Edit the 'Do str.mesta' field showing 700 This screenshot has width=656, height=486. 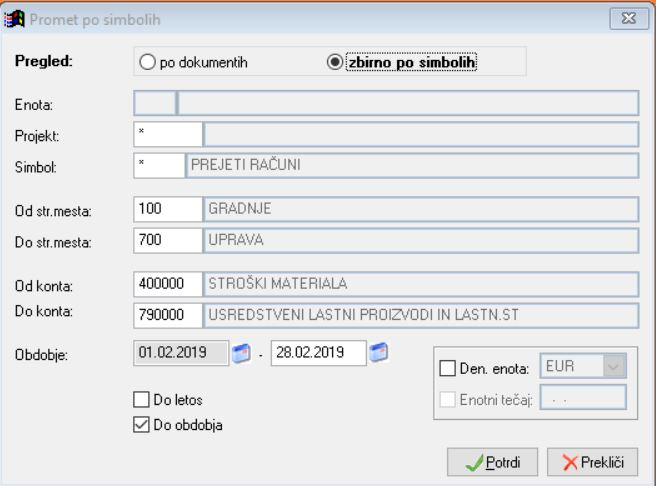(168, 240)
